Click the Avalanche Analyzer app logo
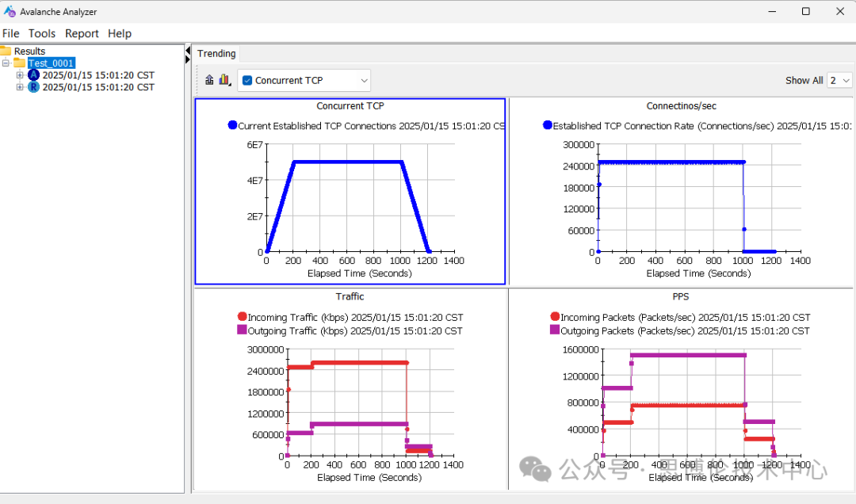This screenshot has width=856, height=504. pyautogui.click(x=10, y=11)
